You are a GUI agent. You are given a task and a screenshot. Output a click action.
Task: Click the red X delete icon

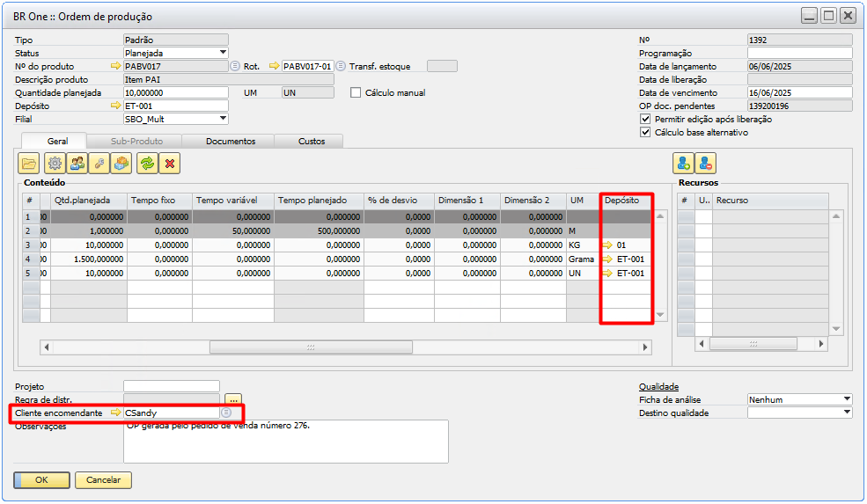coord(169,164)
